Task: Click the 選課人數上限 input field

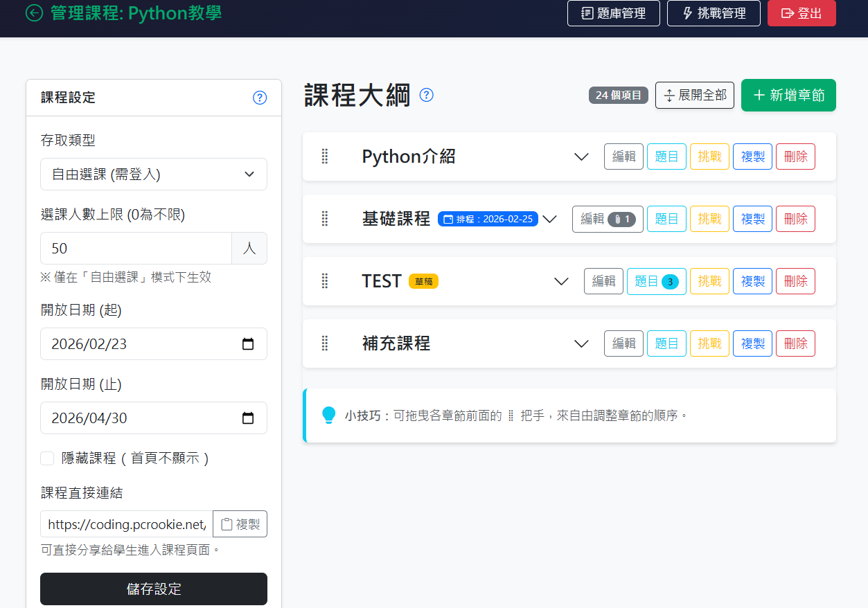Action: pyautogui.click(x=136, y=249)
